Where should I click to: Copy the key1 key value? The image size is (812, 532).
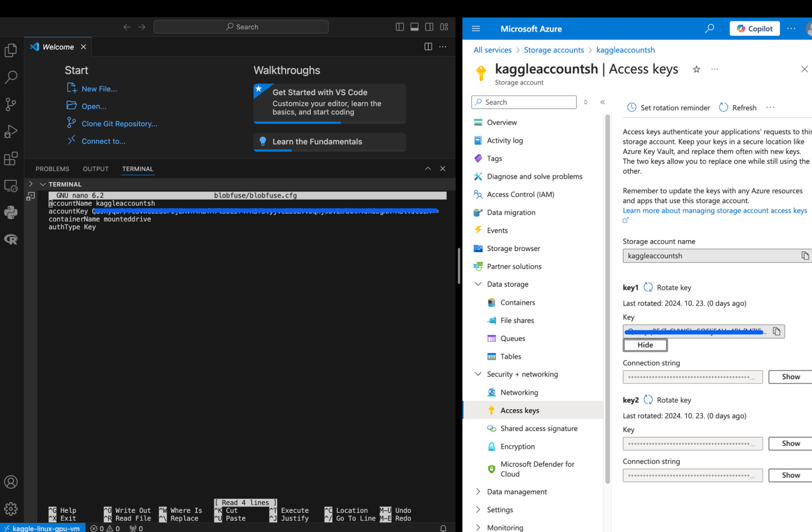click(776, 331)
